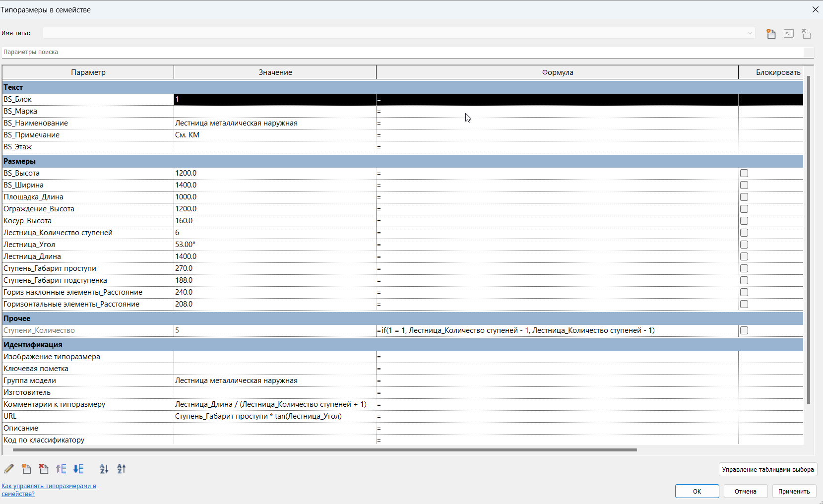This screenshot has width=823, height=504.
Task: Move the parameter down in list
Action: click(78, 469)
